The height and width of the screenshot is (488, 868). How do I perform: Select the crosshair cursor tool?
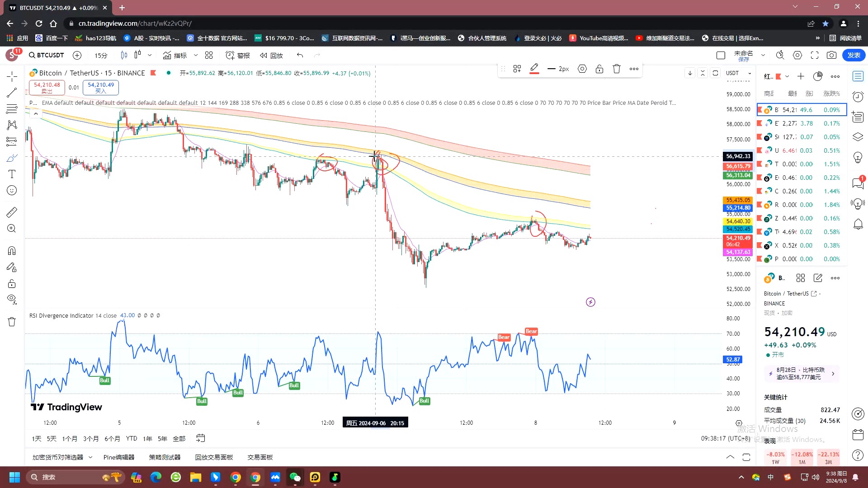coord(12,76)
